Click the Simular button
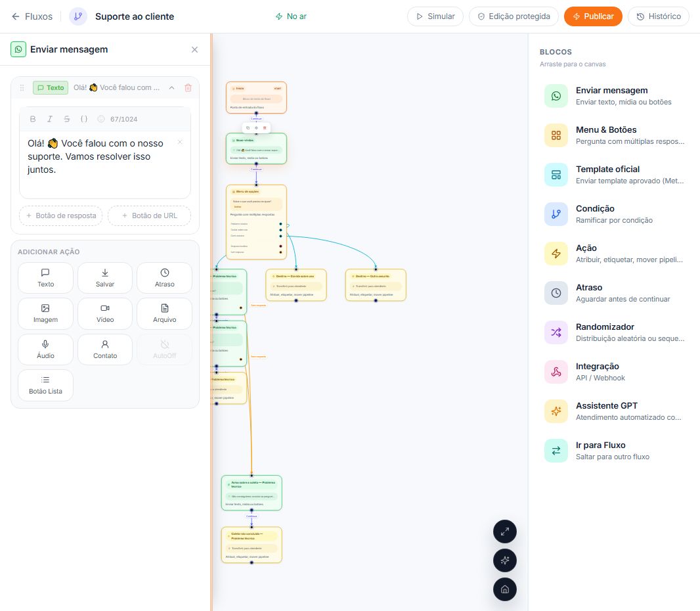This screenshot has height=611, width=700. tap(435, 16)
